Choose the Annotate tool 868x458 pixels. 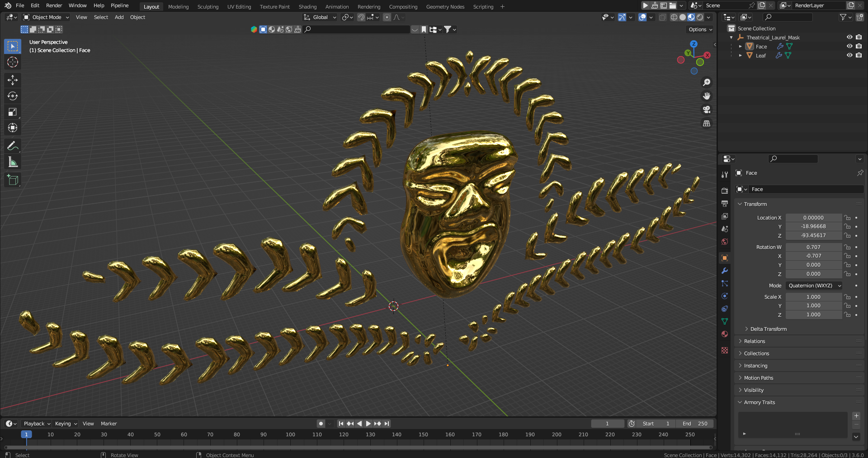(x=13, y=146)
